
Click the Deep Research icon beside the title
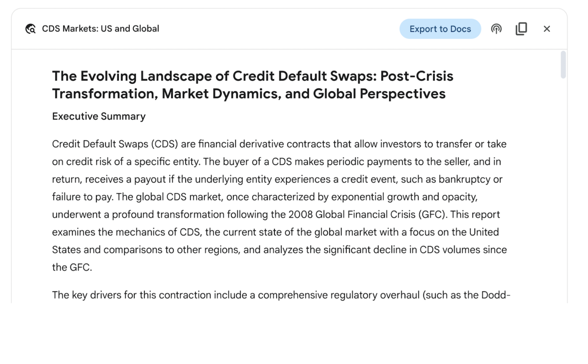[30, 29]
